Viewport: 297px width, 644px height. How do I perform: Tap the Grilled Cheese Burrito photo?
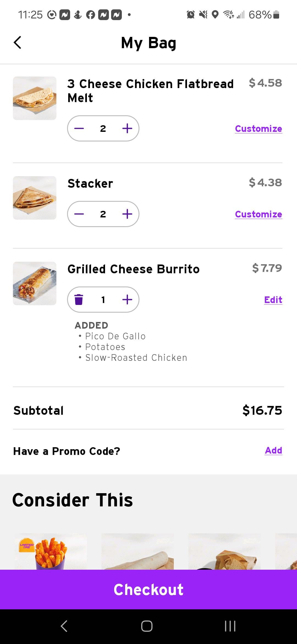[x=35, y=283]
